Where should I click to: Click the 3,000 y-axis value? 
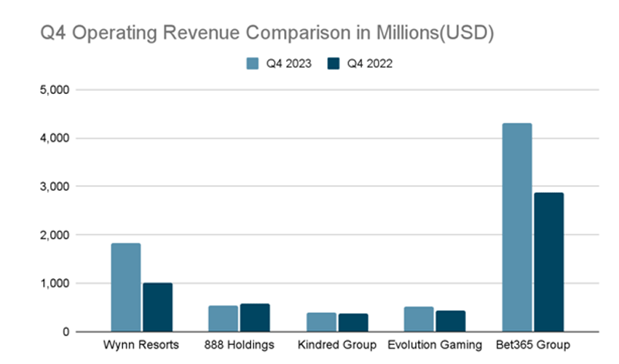coord(55,186)
